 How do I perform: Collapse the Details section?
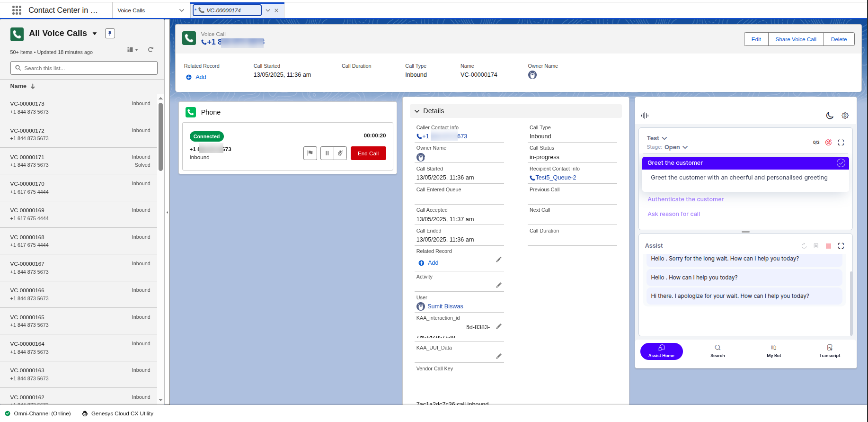(417, 111)
